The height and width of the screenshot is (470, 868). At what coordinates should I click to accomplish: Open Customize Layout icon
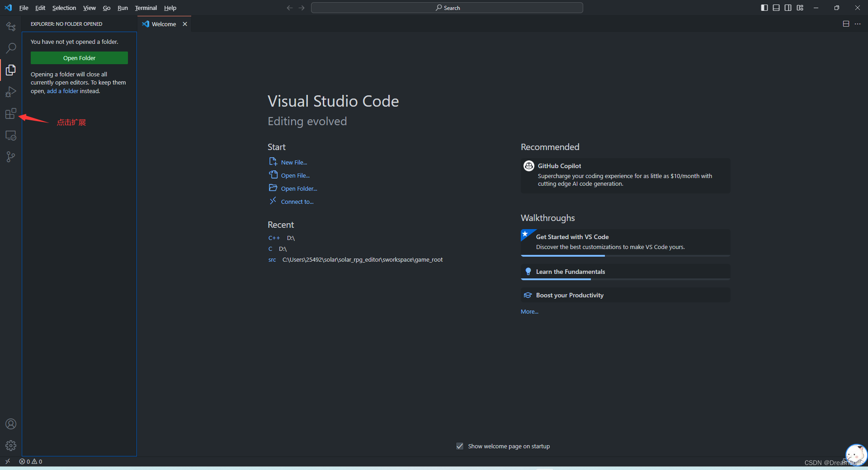(x=800, y=8)
